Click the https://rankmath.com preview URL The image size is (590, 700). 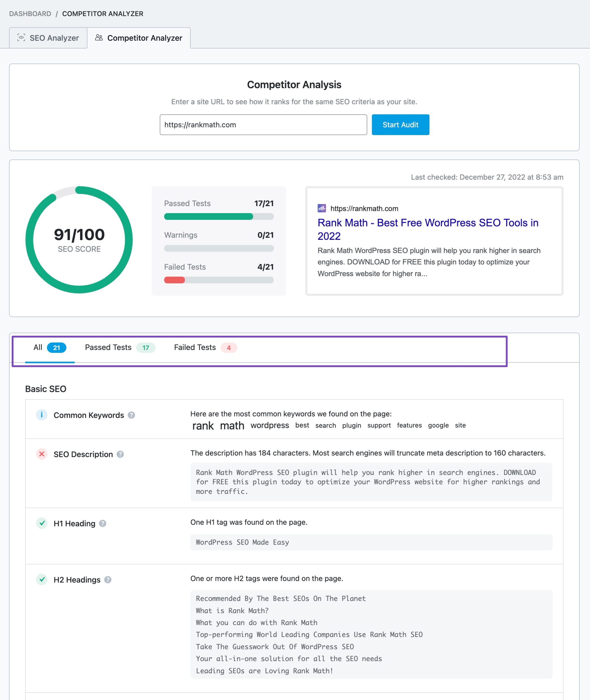(x=364, y=209)
